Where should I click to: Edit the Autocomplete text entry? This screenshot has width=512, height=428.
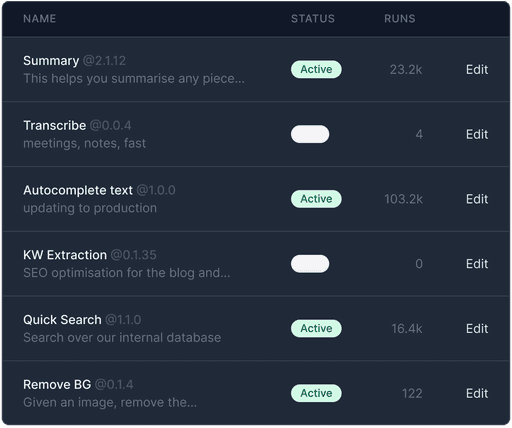477,199
